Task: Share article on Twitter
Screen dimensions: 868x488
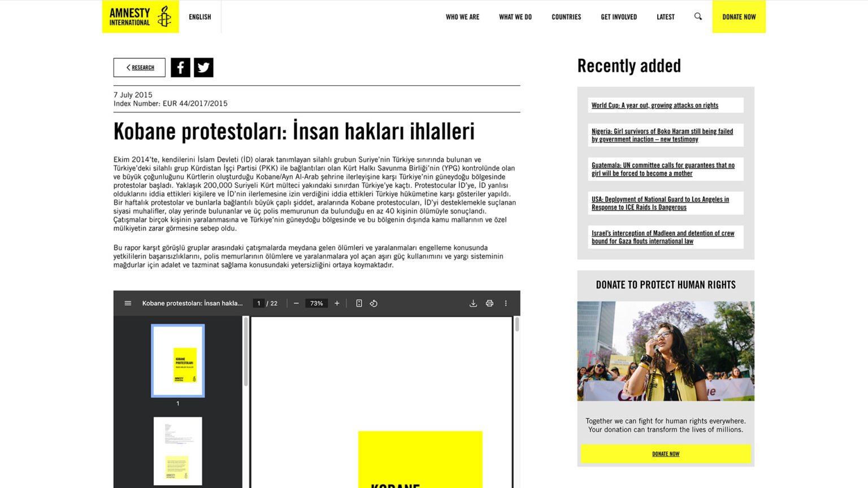Action: tap(203, 68)
